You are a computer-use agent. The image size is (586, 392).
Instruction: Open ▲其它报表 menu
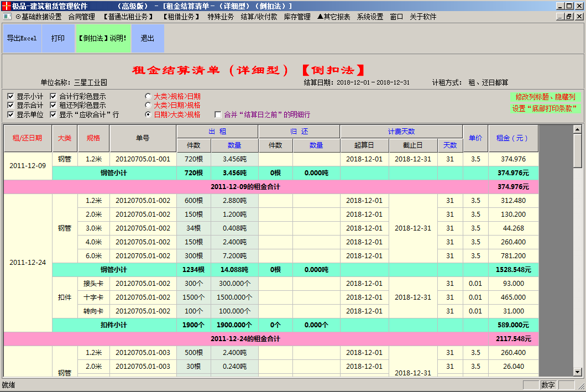click(334, 17)
